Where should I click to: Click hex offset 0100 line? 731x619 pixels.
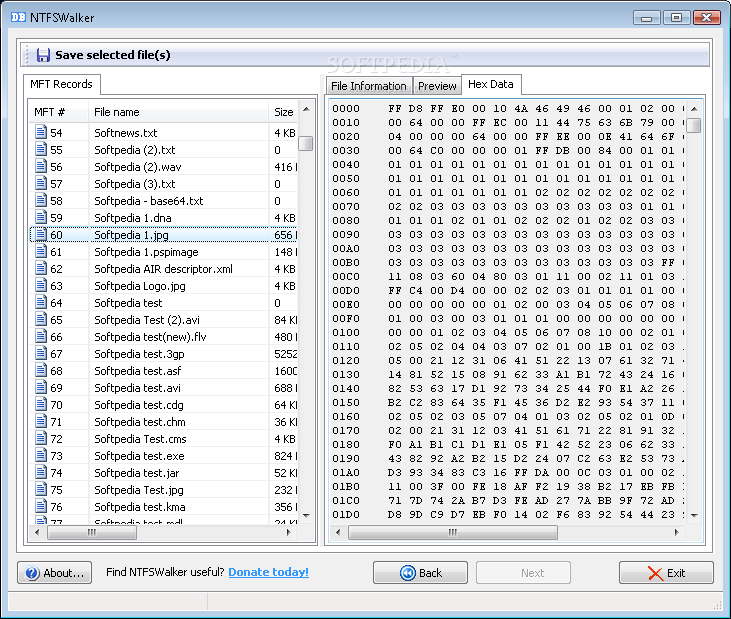click(508, 332)
